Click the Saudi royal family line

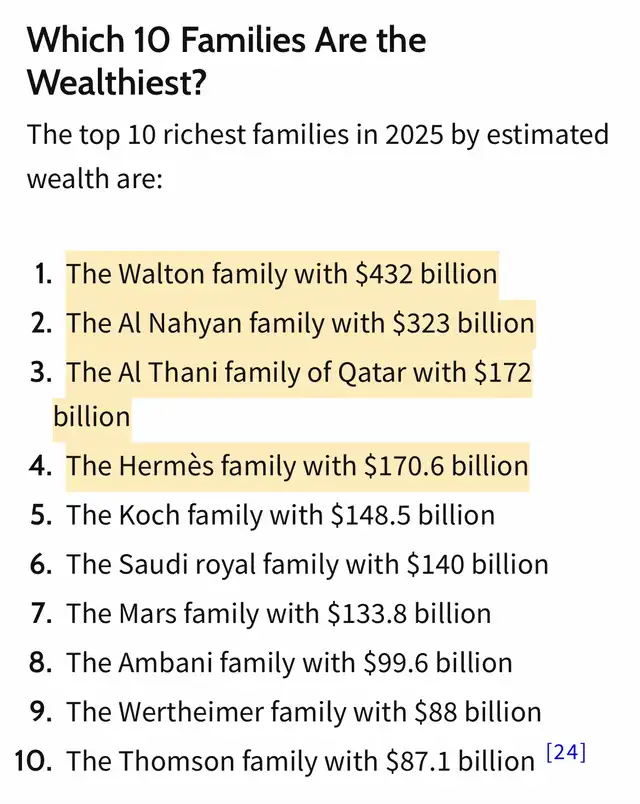pos(307,564)
